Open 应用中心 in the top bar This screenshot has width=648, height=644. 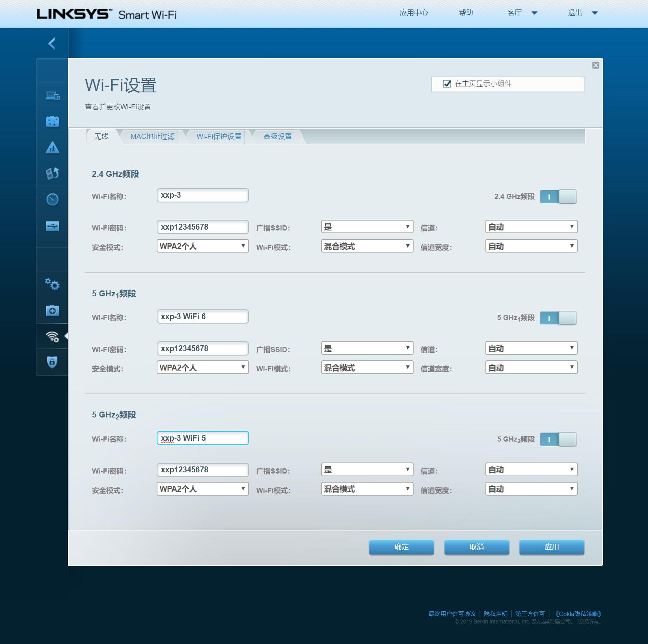[414, 13]
